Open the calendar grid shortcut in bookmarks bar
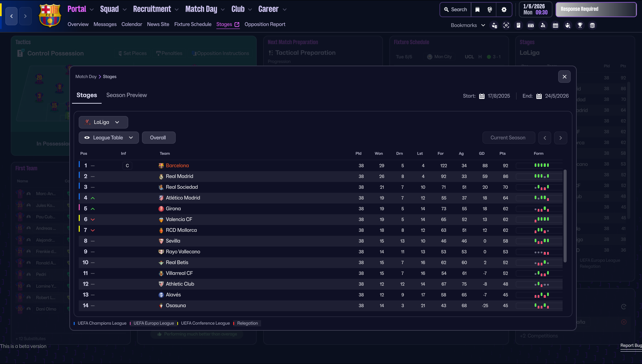 tap(555, 25)
